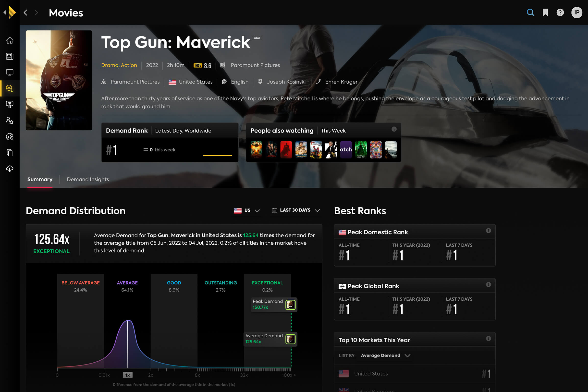Open the red Batman poster thumbnail
Viewport: 588px width, 392px height.
(286, 149)
